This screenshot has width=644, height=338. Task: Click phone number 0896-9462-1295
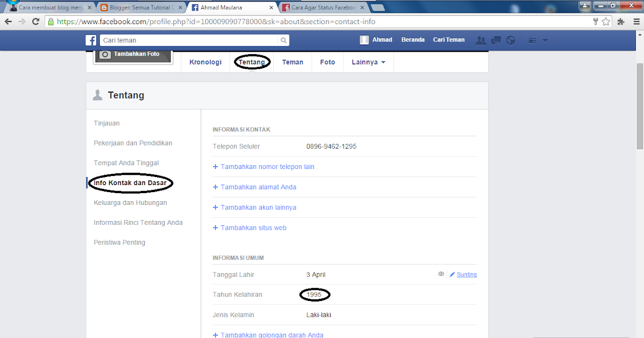pos(331,146)
